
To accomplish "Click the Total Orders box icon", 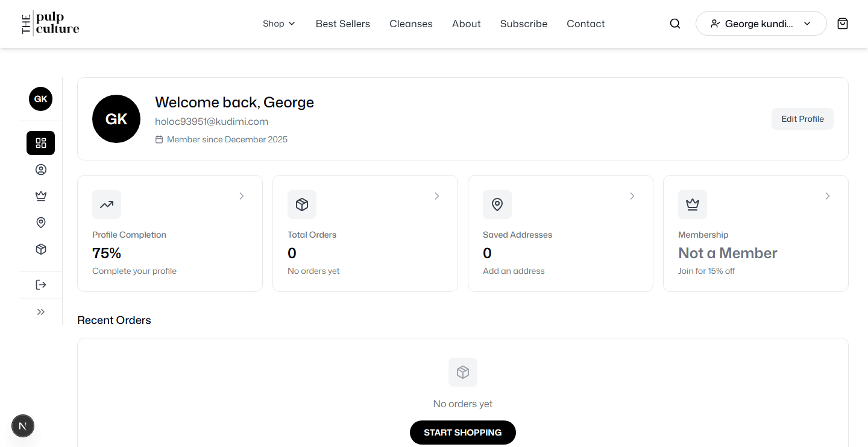I will [x=302, y=204].
